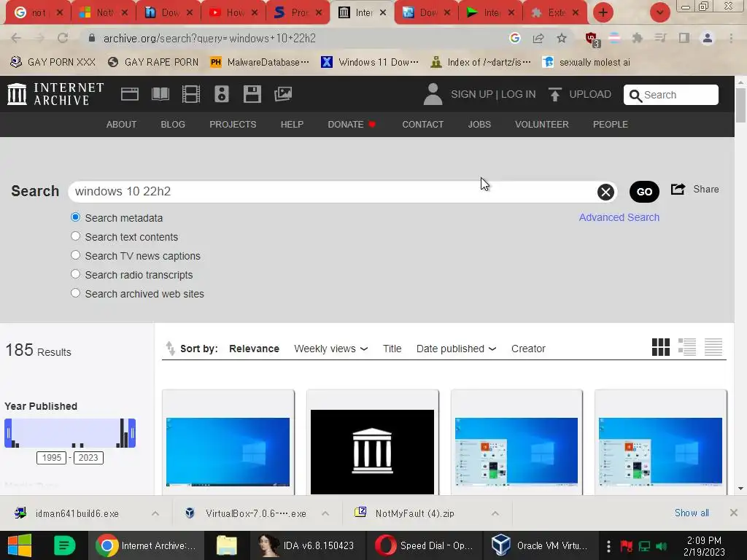This screenshot has height=560, width=747.
Task: Sort results by Title
Action: point(392,349)
